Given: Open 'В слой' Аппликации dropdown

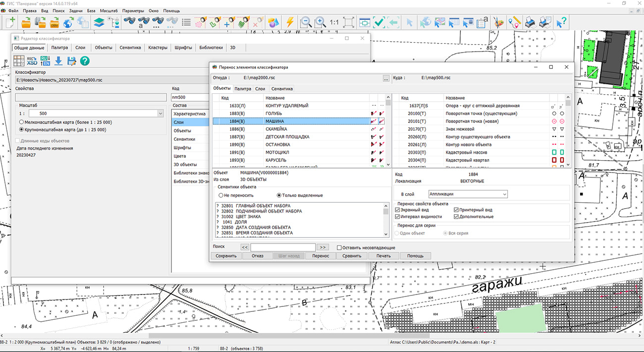Looking at the screenshot, I should point(504,194).
